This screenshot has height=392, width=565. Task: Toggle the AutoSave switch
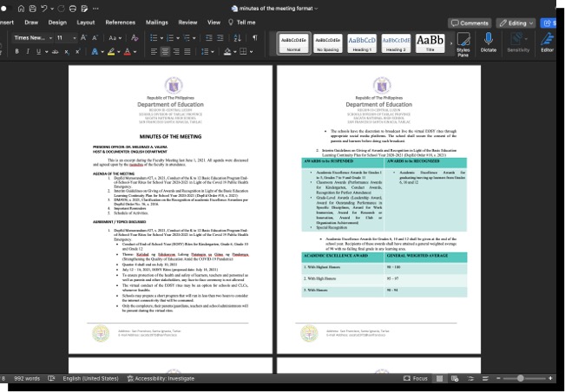coord(4,9)
